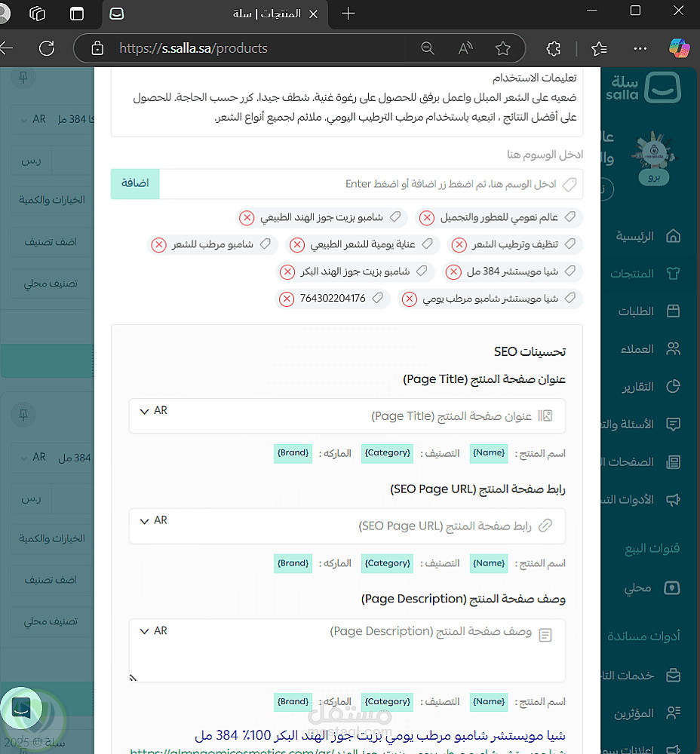Focus the tag entry input field

pos(370,184)
